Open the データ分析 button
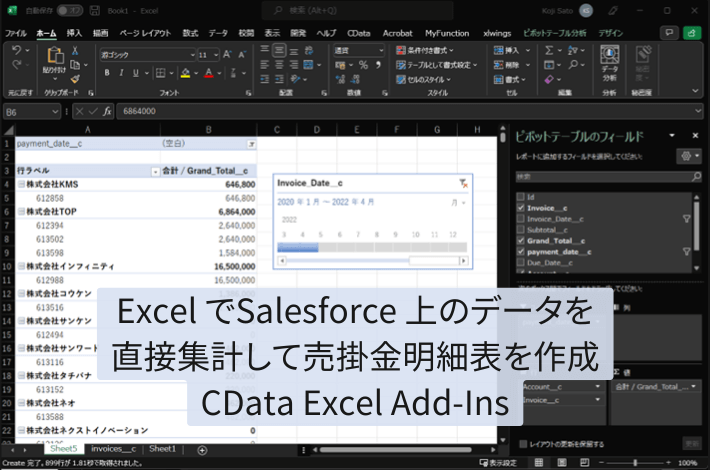710x470 pixels. pos(609,63)
